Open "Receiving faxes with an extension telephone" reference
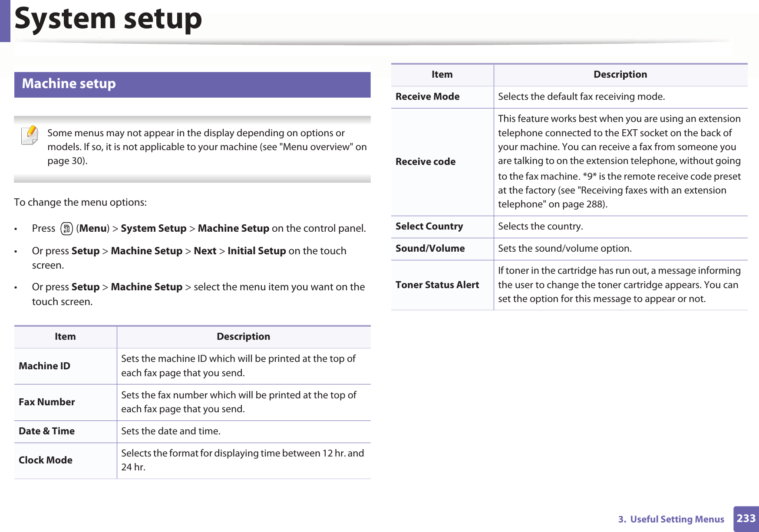Screen dimensions: 759x532 [653, 190]
